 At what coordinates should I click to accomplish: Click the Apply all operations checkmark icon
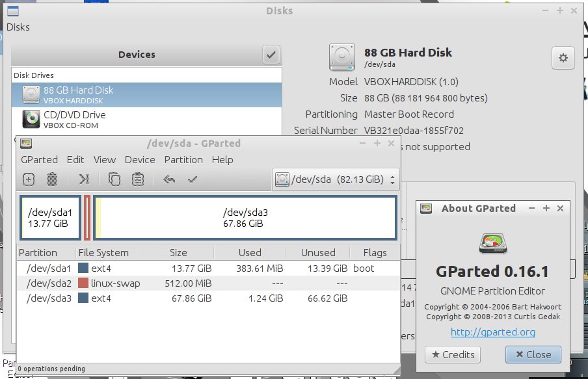tap(193, 179)
